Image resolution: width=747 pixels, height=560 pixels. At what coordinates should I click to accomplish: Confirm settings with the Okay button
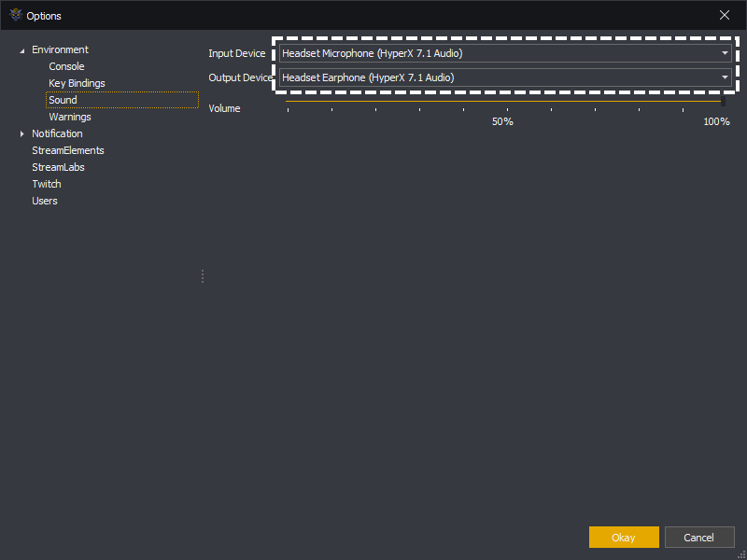click(624, 538)
